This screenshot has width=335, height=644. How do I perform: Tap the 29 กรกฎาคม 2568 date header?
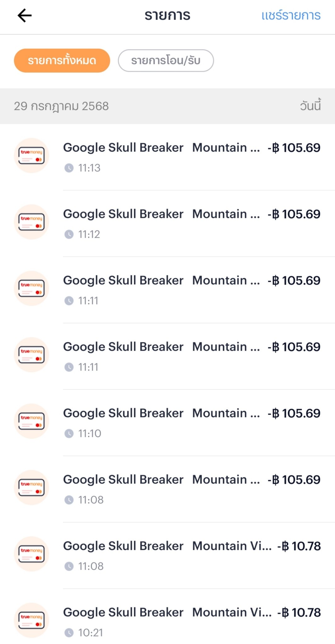(x=61, y=106)
